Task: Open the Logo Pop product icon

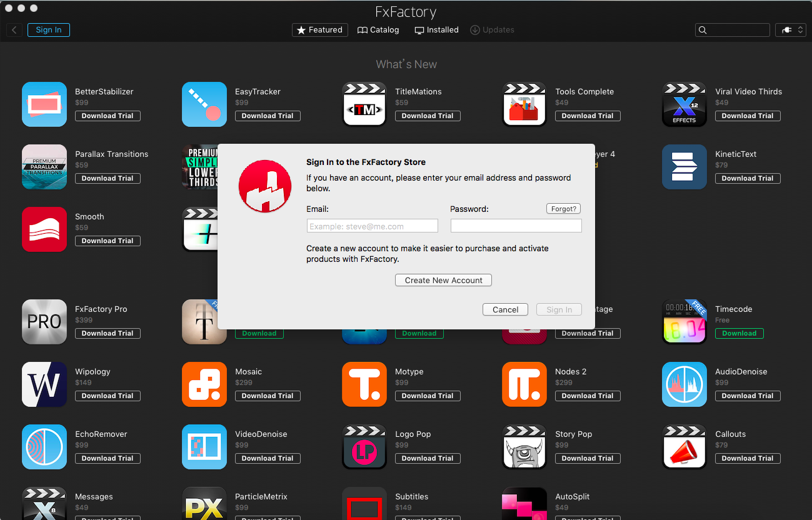Action: [364, 447]
